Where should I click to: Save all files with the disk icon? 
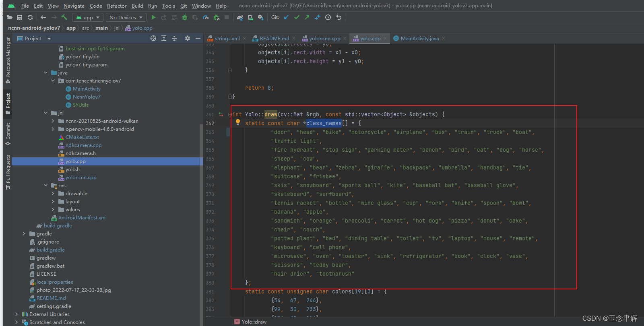coord(20,17)
